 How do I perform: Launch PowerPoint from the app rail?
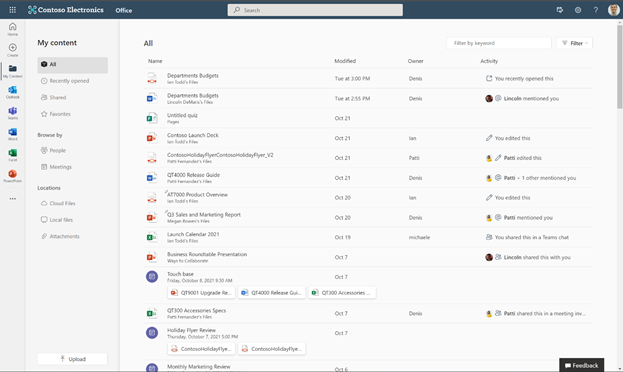point(13,176)
